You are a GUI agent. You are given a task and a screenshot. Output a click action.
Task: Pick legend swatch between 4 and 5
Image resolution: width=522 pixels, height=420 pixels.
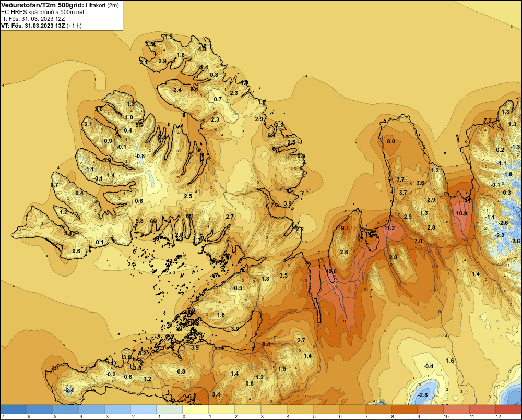300,410
